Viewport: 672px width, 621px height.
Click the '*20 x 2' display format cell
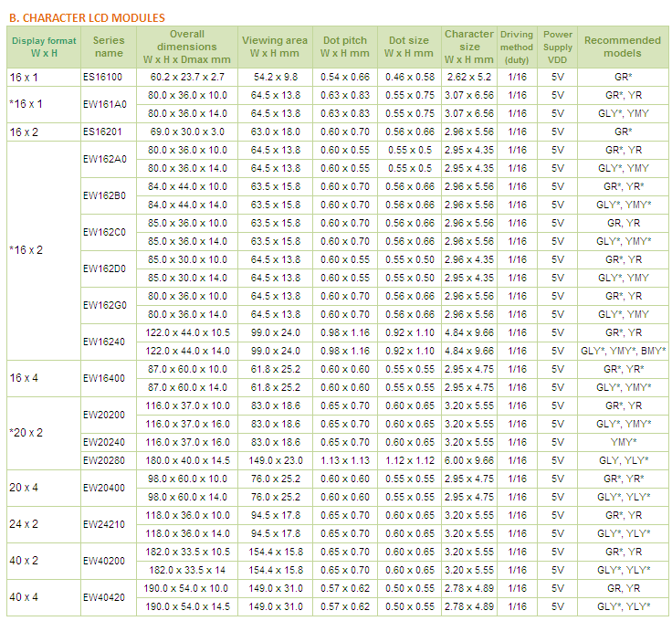44,433
